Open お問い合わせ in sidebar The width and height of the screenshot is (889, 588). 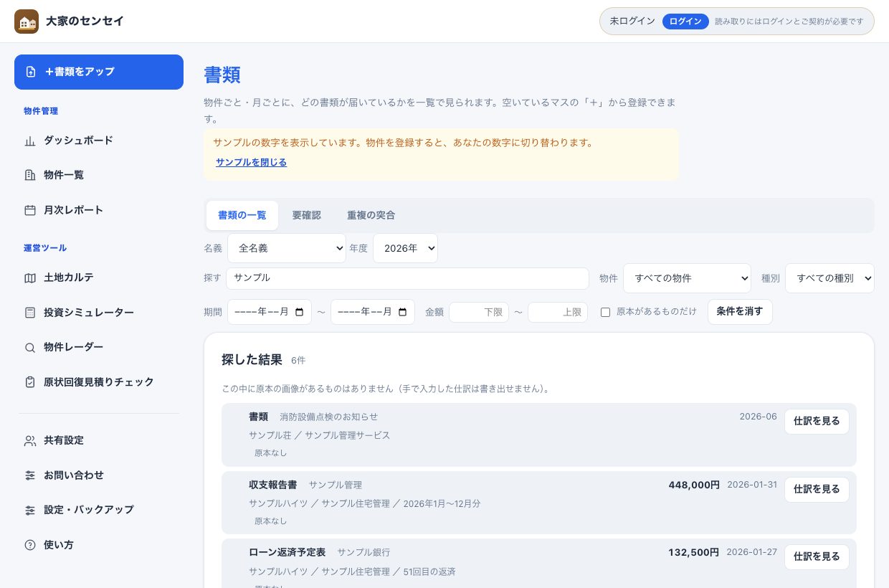click(99, 475)
